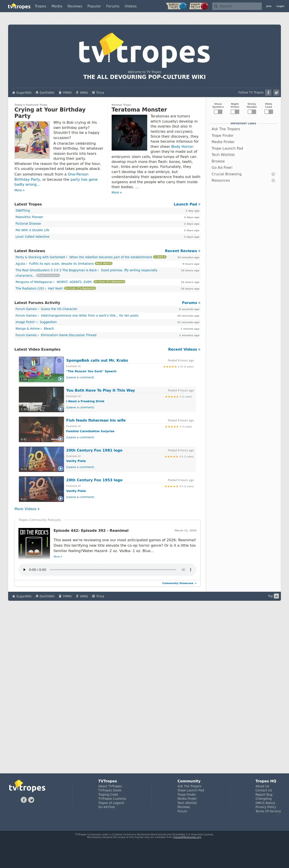Click the More Videos link
Image resolution: width=289 pixels, height=868 pixels.
(27, 509)
